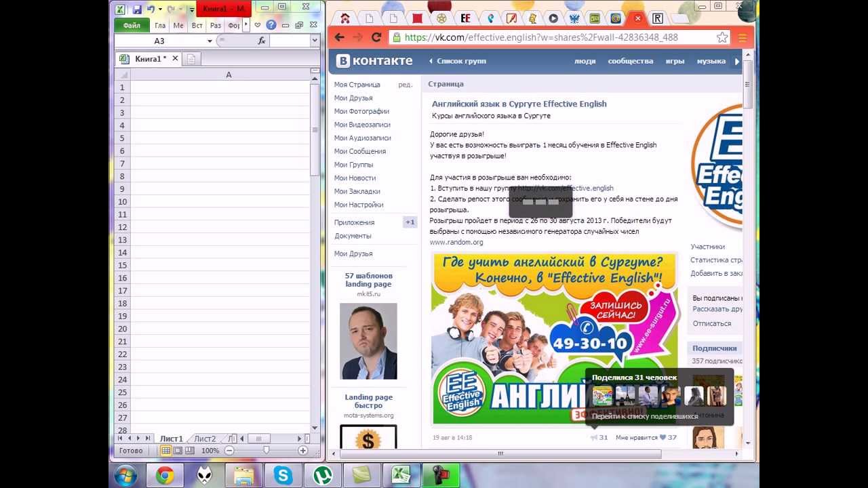Open Мои Настройки link
The height and width of the screenshot is (488, 868).
(358, 205)
